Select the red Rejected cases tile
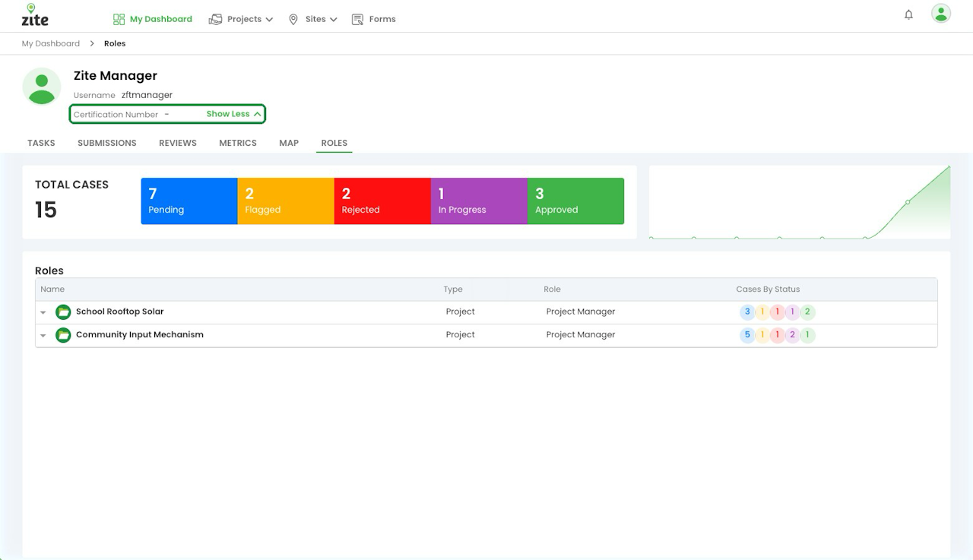 click(x=382, y=201)
